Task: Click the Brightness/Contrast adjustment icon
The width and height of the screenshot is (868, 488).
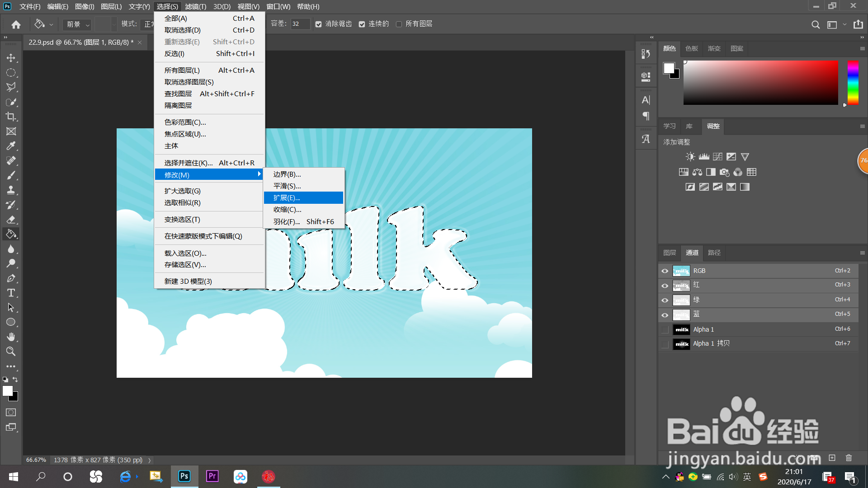Action: click(690, 157)
